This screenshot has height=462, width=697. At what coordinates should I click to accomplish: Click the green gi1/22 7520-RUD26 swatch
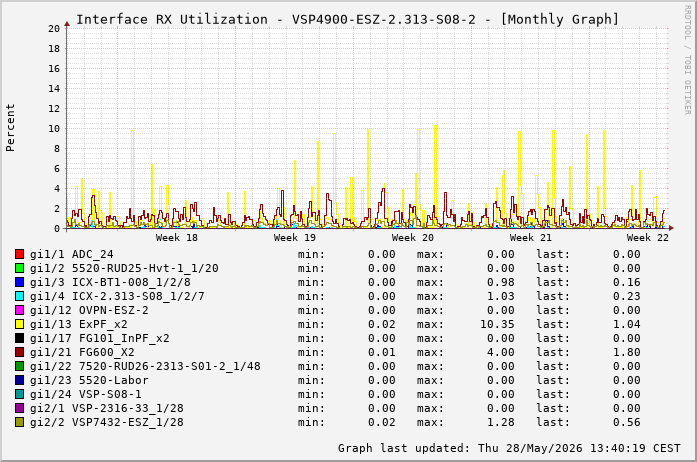click(x=19, y=366)
